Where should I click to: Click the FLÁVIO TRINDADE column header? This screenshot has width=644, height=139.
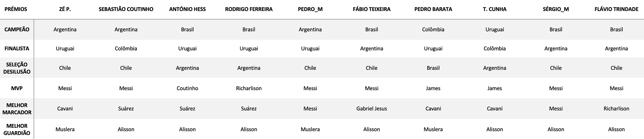tap(616, 9)
